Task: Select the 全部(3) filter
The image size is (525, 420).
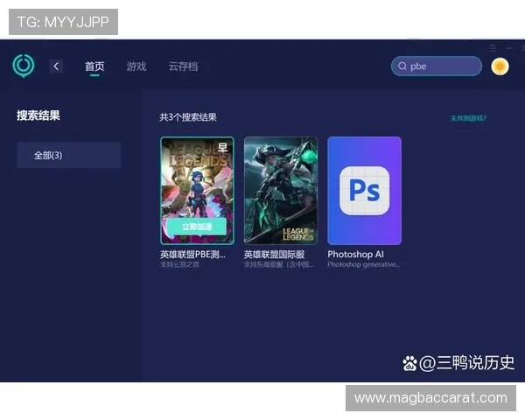Action: 69,155
